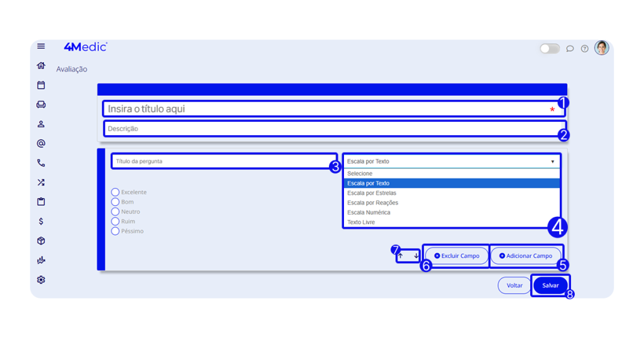Open the help question mark icon

coord(584,48)
